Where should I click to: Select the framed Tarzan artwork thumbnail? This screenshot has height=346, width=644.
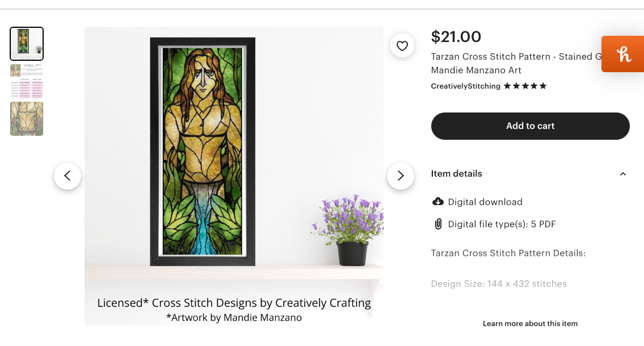26,44
